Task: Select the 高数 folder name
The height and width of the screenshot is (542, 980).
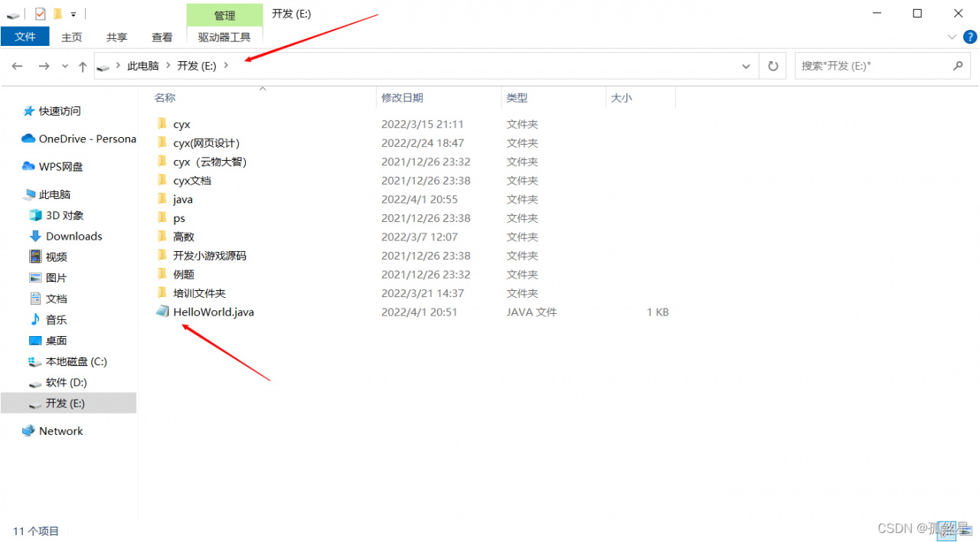Action: (184, 237)
